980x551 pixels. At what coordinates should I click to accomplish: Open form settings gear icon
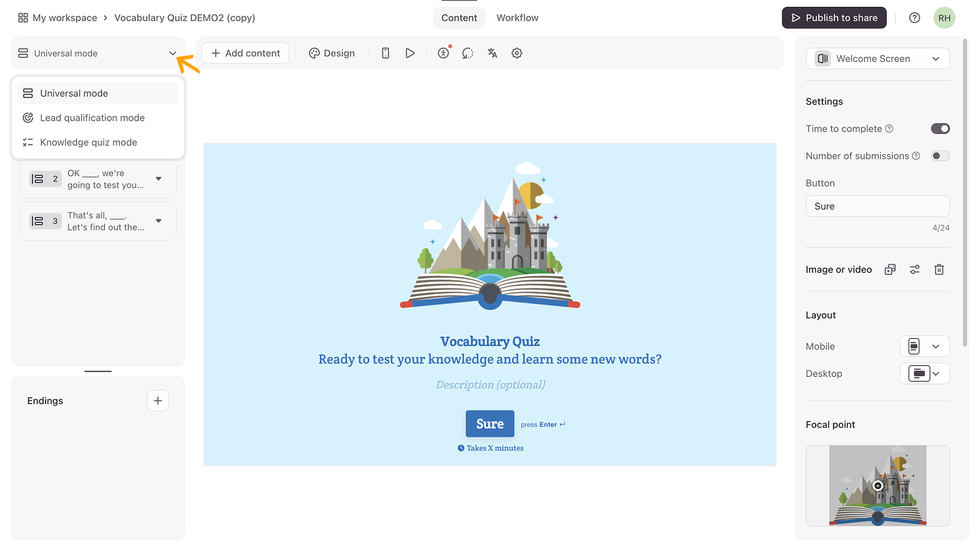click(x=517, y=53)
